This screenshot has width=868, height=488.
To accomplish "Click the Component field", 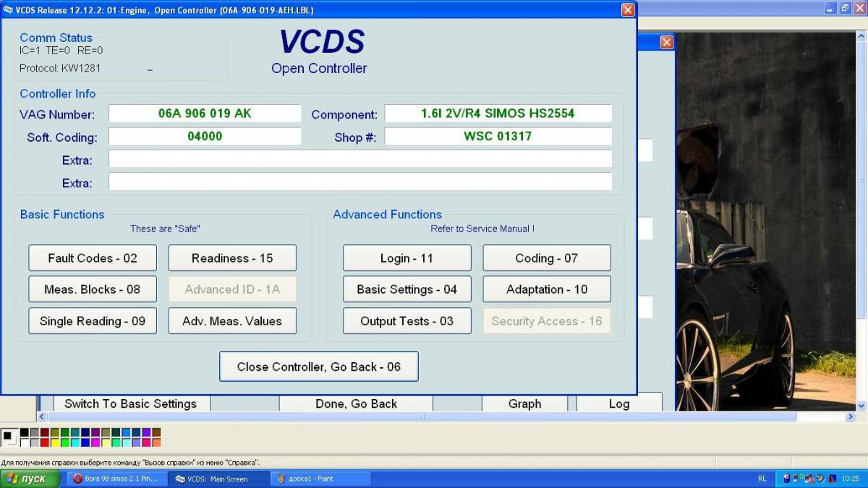I will tap(498, 114).
